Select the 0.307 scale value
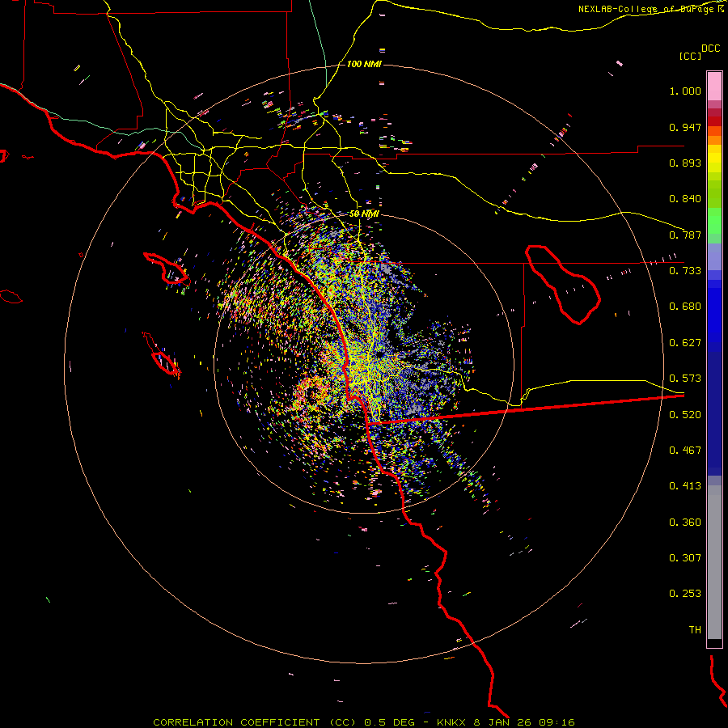Screen dimensions: 728x728 [x=685, y=558]
